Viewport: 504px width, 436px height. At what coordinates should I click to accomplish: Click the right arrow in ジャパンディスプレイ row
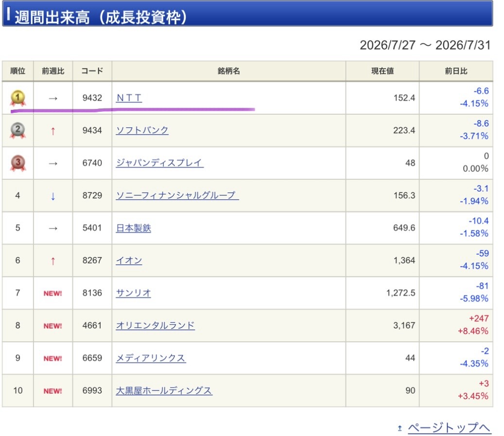pyautogui.click(x=53, y=163)
